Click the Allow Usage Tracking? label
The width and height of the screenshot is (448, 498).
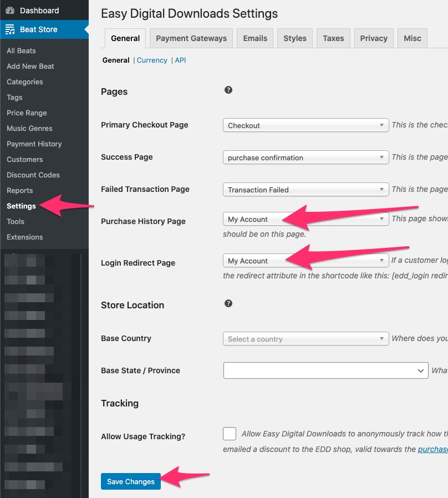point(143,436)
